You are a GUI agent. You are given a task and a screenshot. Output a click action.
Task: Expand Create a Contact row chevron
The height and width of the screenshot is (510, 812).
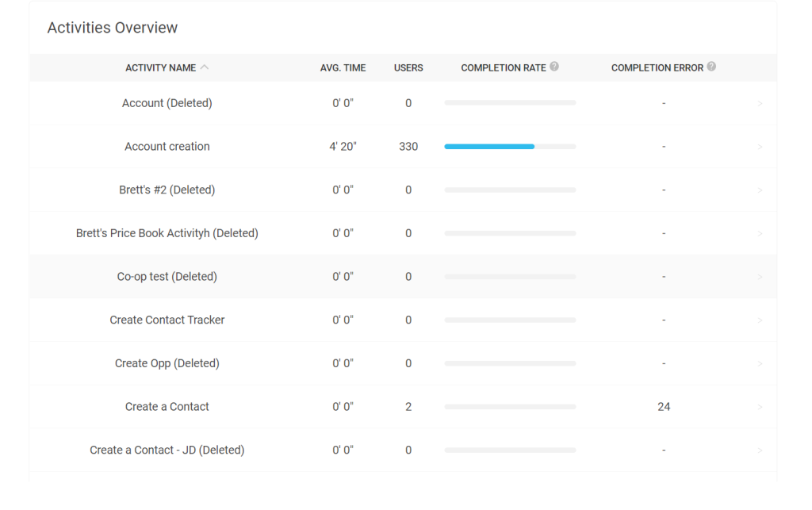click(x=760, y=407)
